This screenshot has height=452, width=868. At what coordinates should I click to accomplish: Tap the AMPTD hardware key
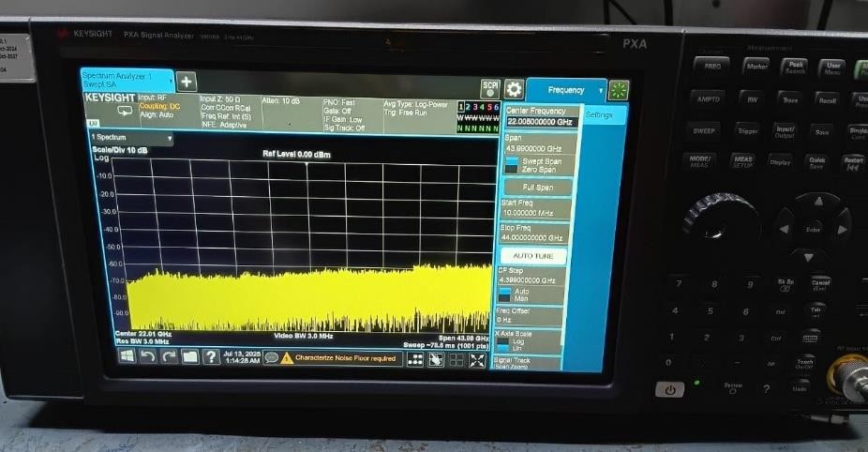[x=708, y=99]
